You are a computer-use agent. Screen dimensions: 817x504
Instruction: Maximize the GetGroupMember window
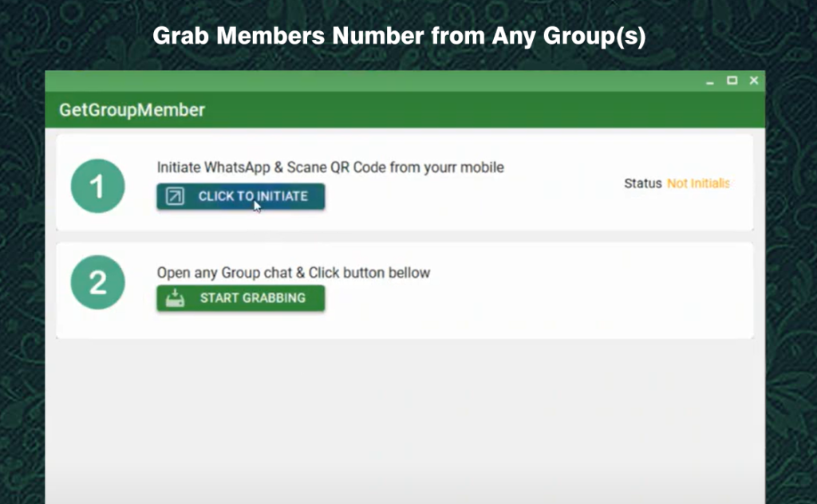click(732, 81)
